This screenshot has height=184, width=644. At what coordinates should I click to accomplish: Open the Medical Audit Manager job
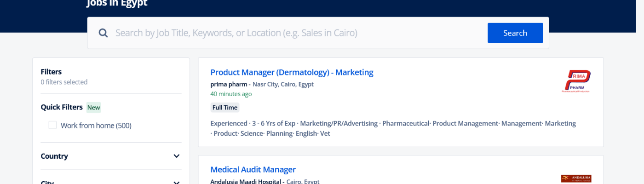click(253, 170)
